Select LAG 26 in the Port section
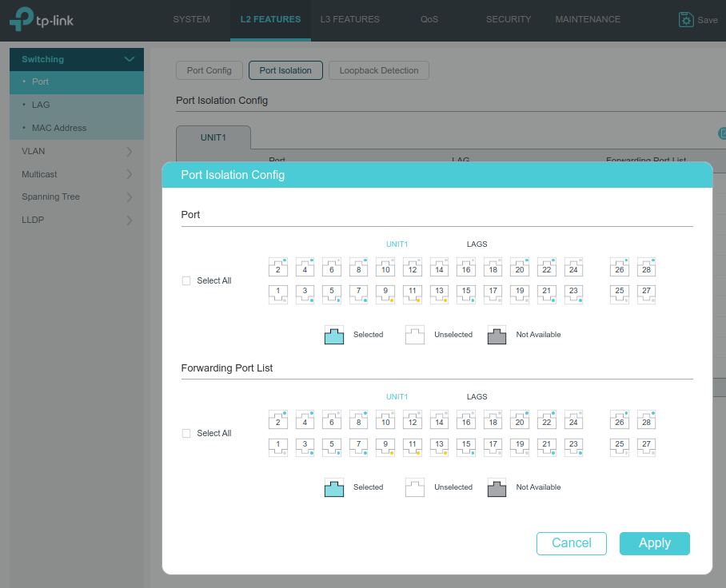 [x=619, y=267]
